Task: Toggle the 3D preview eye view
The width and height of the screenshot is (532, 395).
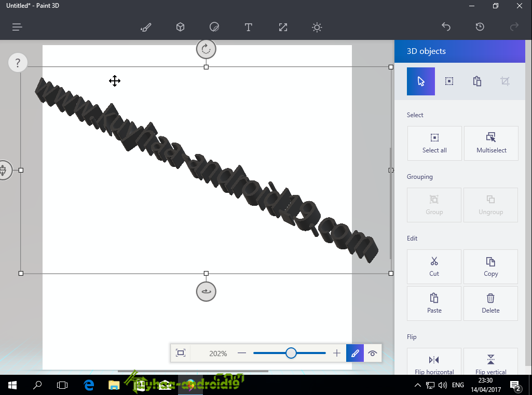Action: pos(373,353)
